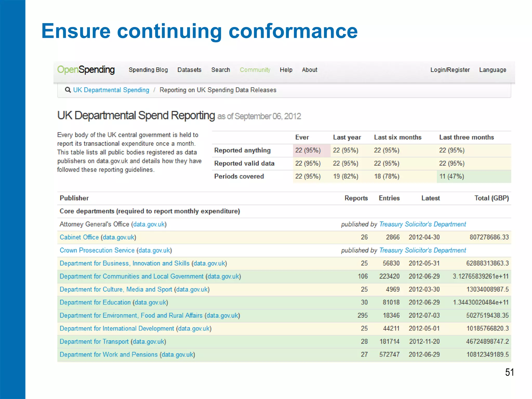Open Help in the navigation bar

click(x=286, y=70)
